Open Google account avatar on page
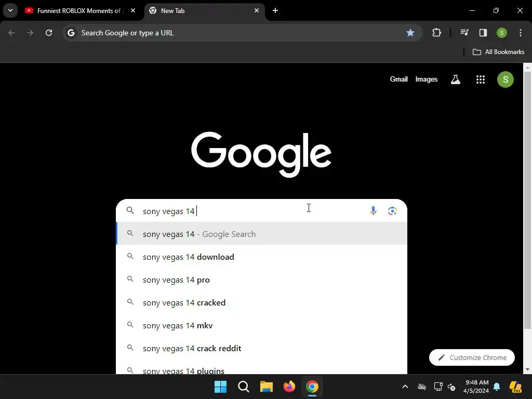Viewport: 532px width, 399px height. click(x=505, y=79)
